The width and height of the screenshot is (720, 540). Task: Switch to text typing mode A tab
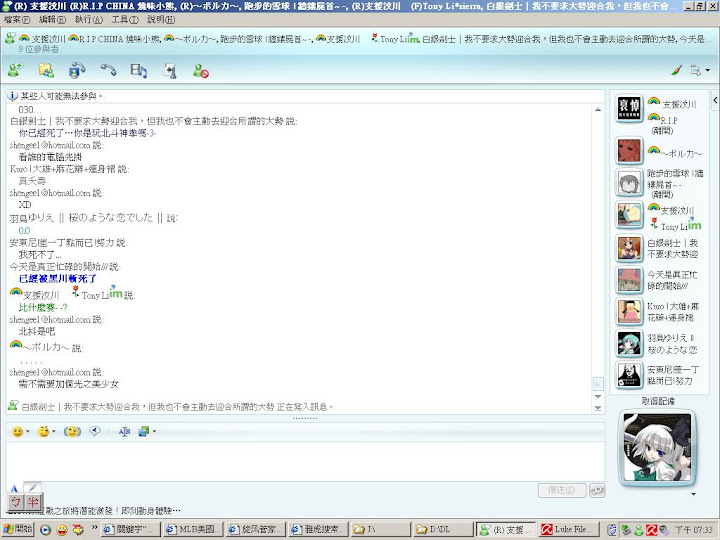(x=14, y=488)
